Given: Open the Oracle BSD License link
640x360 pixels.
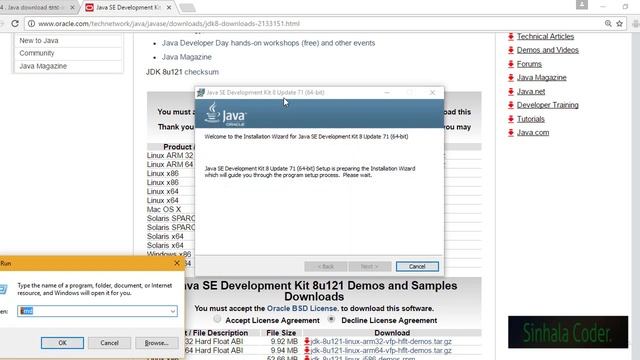Looking at the screenshot, I should click(303, 309).
